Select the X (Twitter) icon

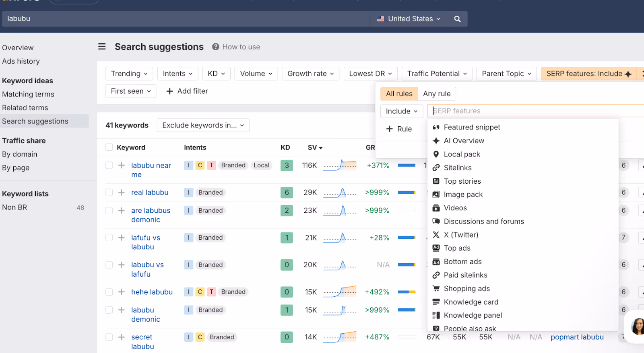[x=436, y=235]
